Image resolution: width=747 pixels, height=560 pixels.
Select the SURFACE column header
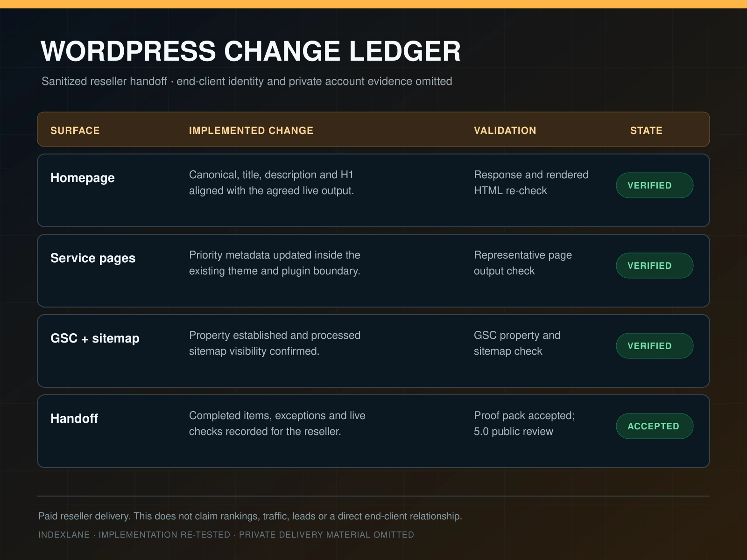(75, 131)
